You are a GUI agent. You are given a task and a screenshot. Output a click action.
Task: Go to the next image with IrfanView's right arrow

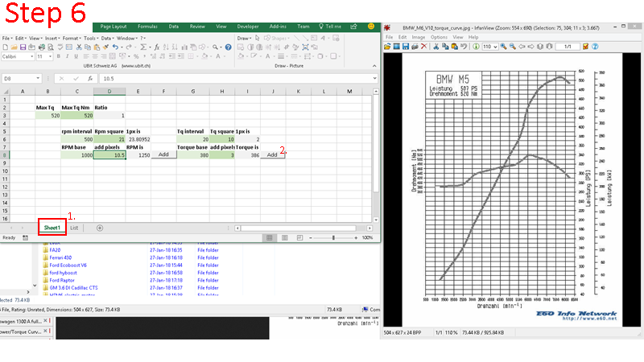click(531, 47)
